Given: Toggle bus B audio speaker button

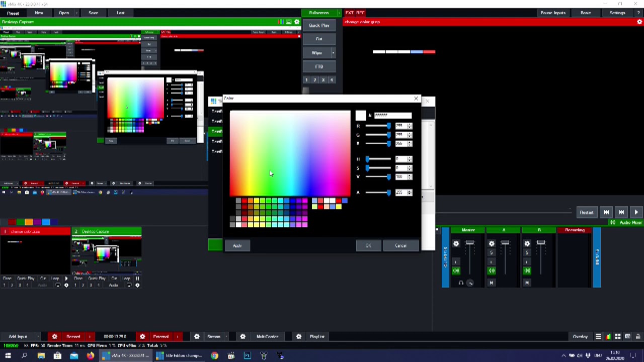Looking at the screenshot, I should 527,271.
